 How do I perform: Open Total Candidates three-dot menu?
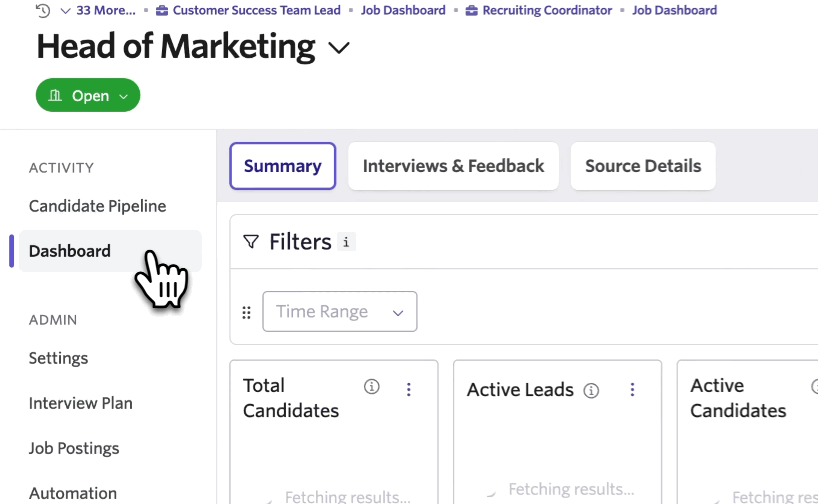(409, 389)
